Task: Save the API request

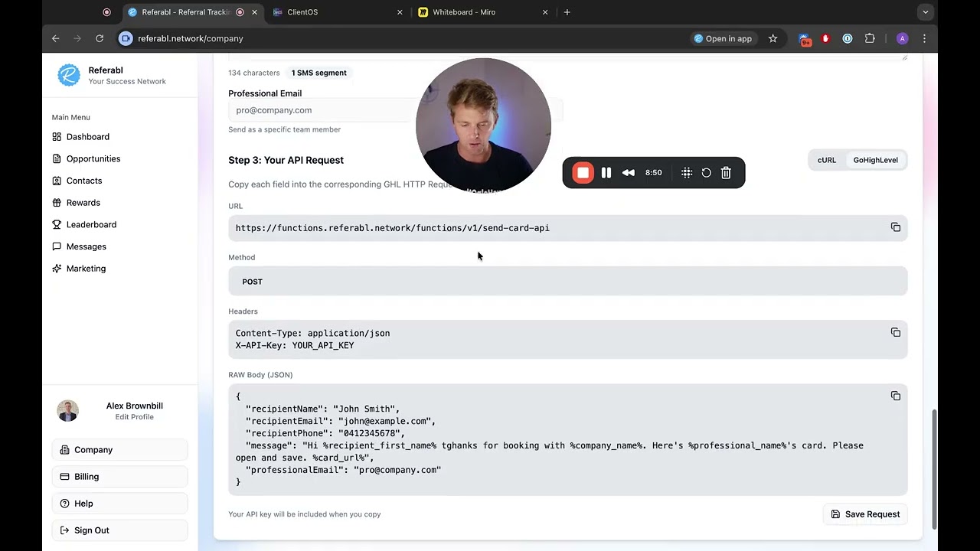Action: (865, 514)
